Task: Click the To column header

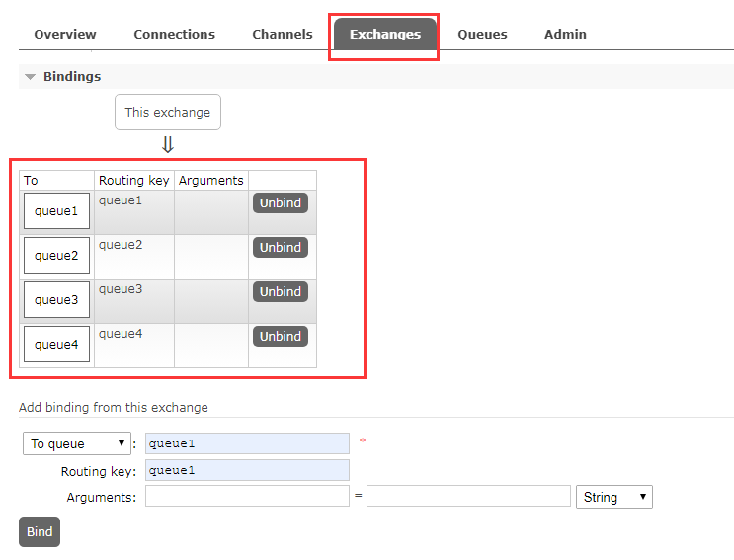Action: click(56, 180)
